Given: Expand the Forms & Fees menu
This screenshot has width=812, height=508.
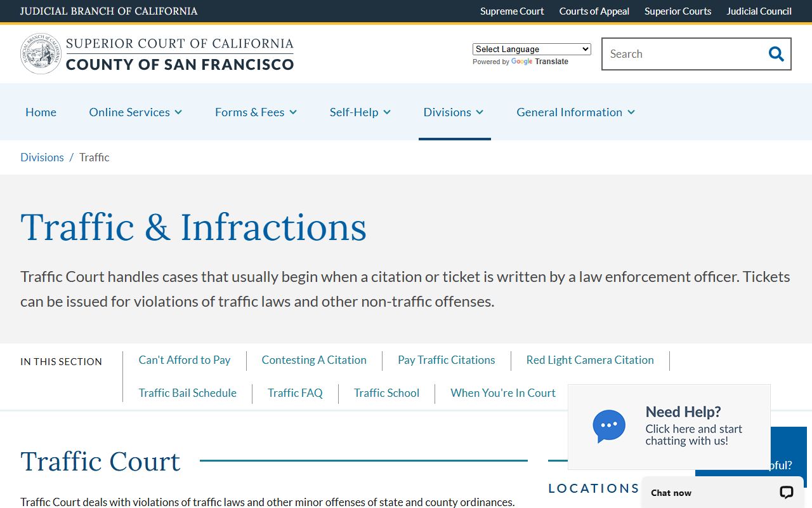Looking at the screenshot, I should (x=256, y=112).
